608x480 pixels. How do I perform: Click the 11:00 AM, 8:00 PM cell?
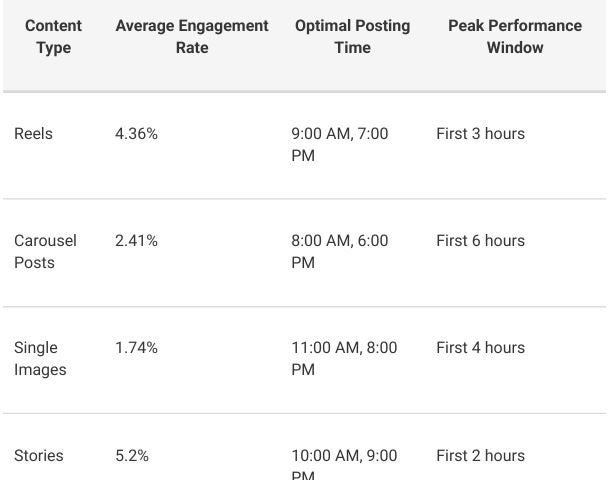click(344, 358)
